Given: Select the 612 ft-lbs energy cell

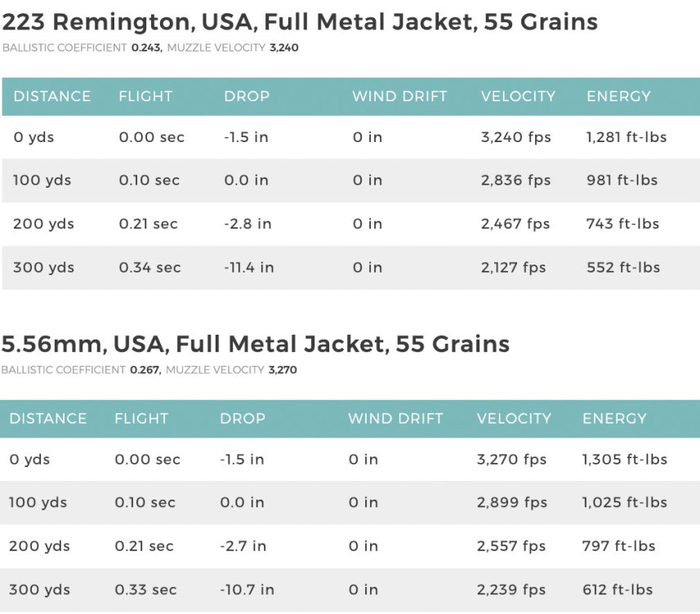Looking at the screenshot, I should [619, 590].
